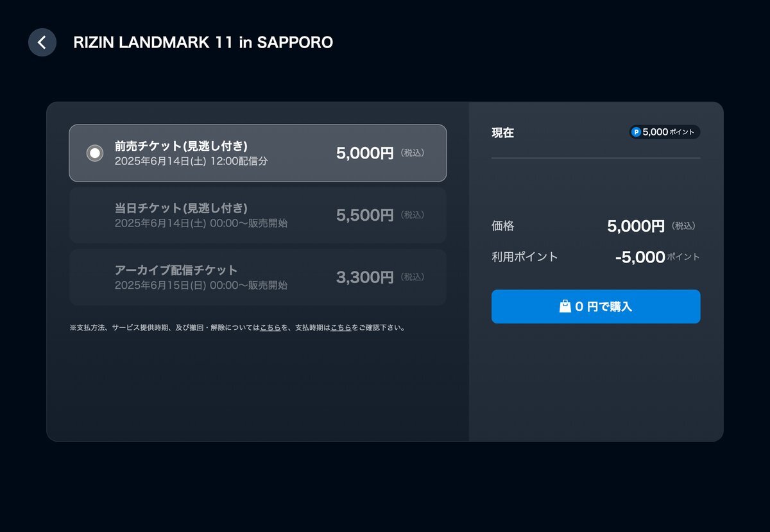770x532 pixels.
Task: Click the 3,300円 archive ticket price
Action: pos(364,277)
